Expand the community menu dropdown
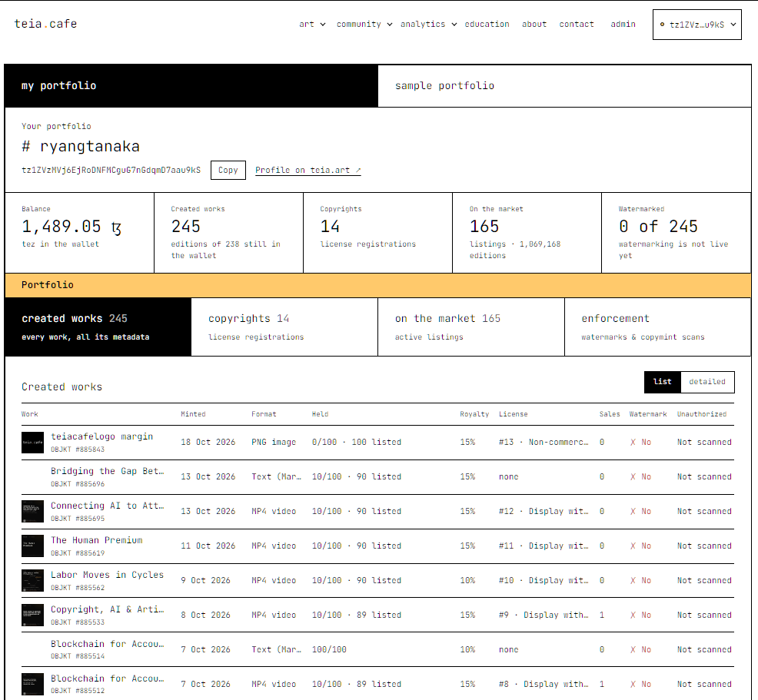Screen dimensions: 758x700 coord(364,24)
